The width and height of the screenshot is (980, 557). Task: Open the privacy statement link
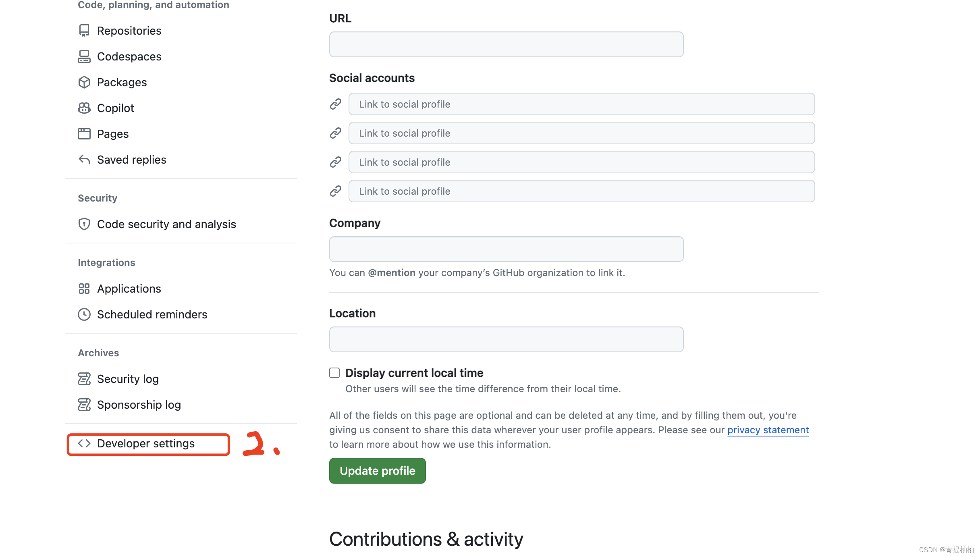click(x=768, y=430)
